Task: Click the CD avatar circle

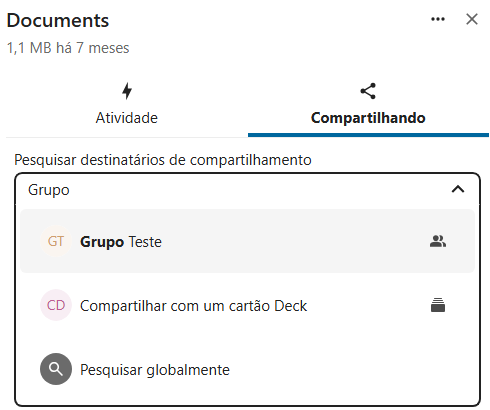Action: point(56,305)
